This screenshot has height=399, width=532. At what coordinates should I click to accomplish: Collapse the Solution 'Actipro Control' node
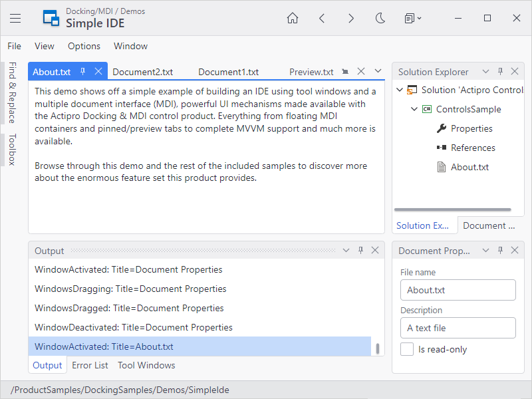coord(399,90)
